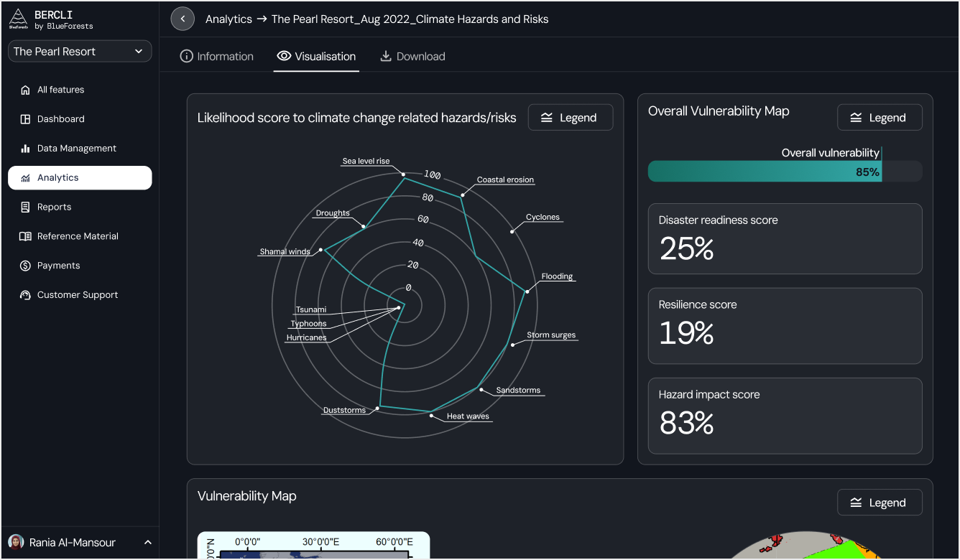Click the Heat waves radar label
Screen dimensions: 960x560
(468, 416)
